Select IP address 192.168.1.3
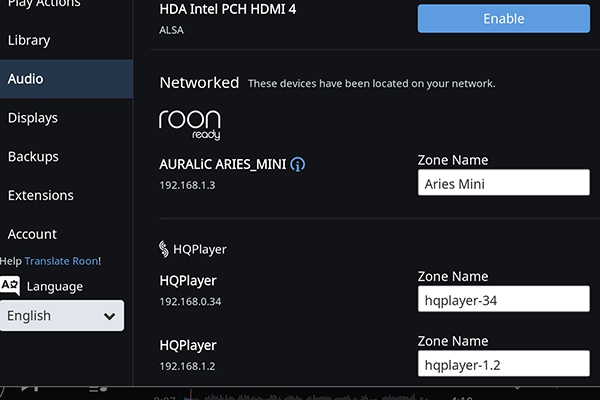The image size is (600, 400). click(x=188, y=185)
